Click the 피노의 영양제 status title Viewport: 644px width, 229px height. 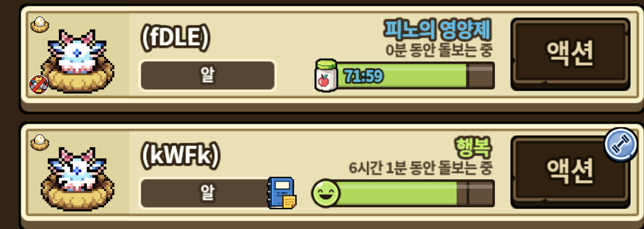[x=437, y=29]
